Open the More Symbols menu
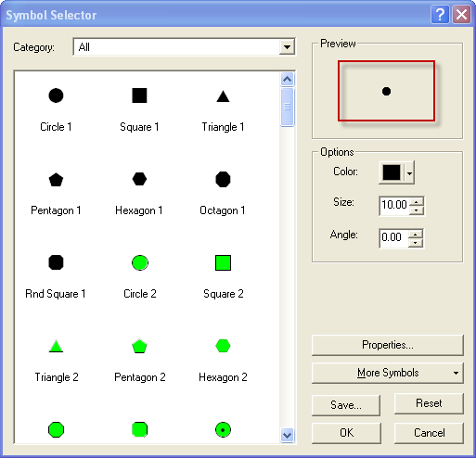The height and width of the screenshot is (458, 476). [x=388, y=373]
